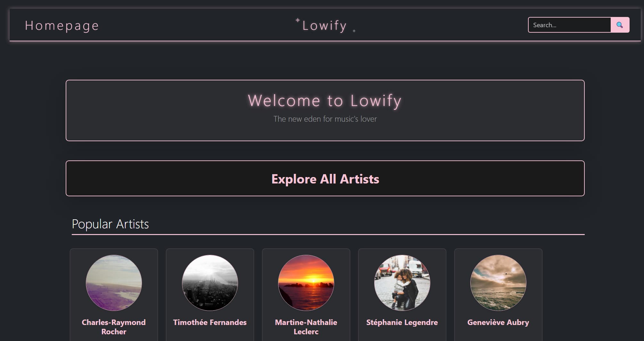Click the tagline under Welcome to Lowify

325,119
